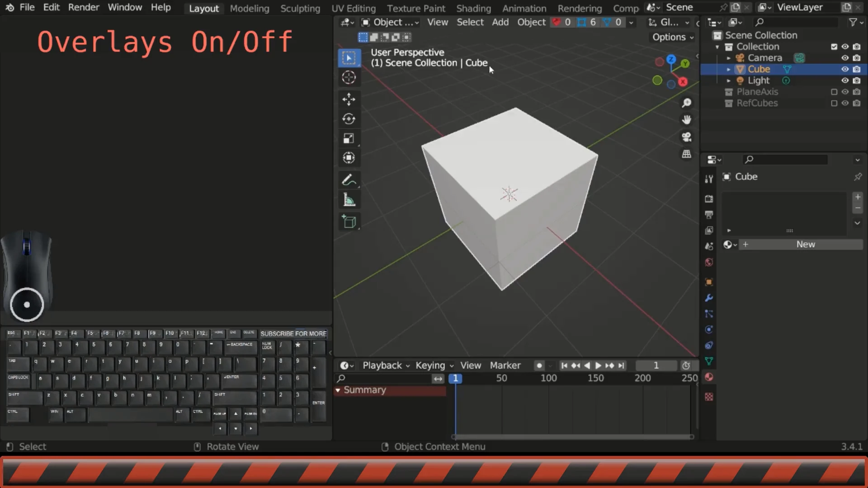Hide the Camera in viewport
868x488 pixels.
click(844, 58)
